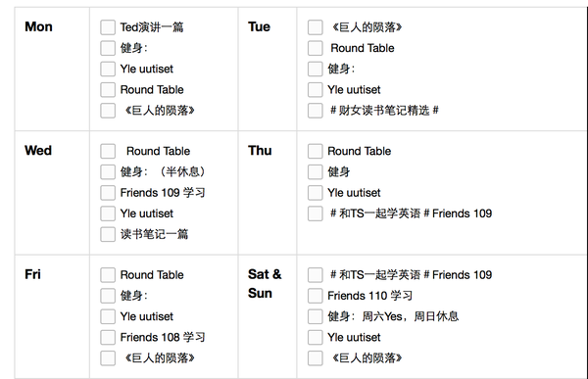Select the Sat & Sun heading text
Screen dimensions: 588x379
pos(265,284)
